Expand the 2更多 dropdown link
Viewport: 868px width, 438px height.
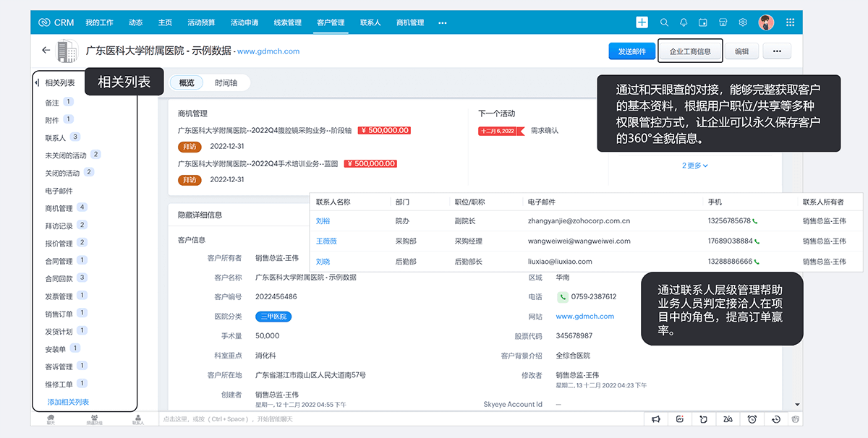pos(694,166)
